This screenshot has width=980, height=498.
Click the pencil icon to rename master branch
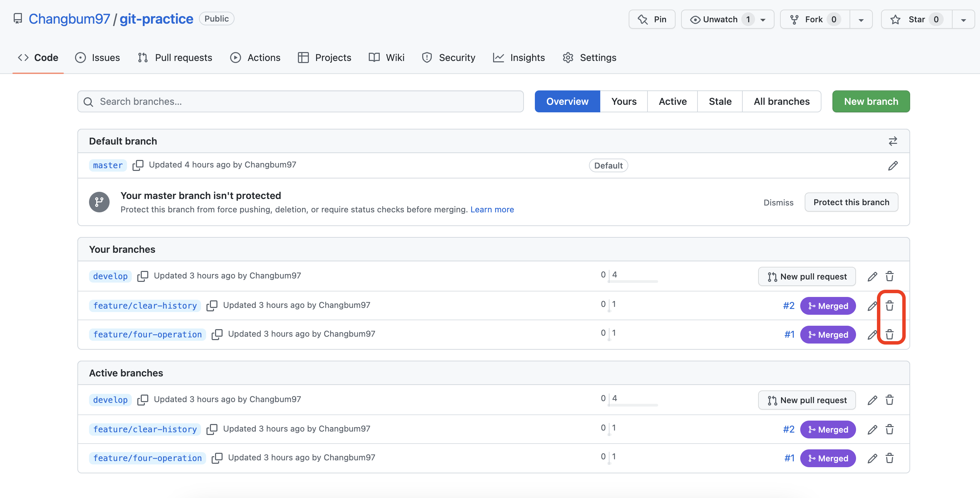click(x=892, y=165)
